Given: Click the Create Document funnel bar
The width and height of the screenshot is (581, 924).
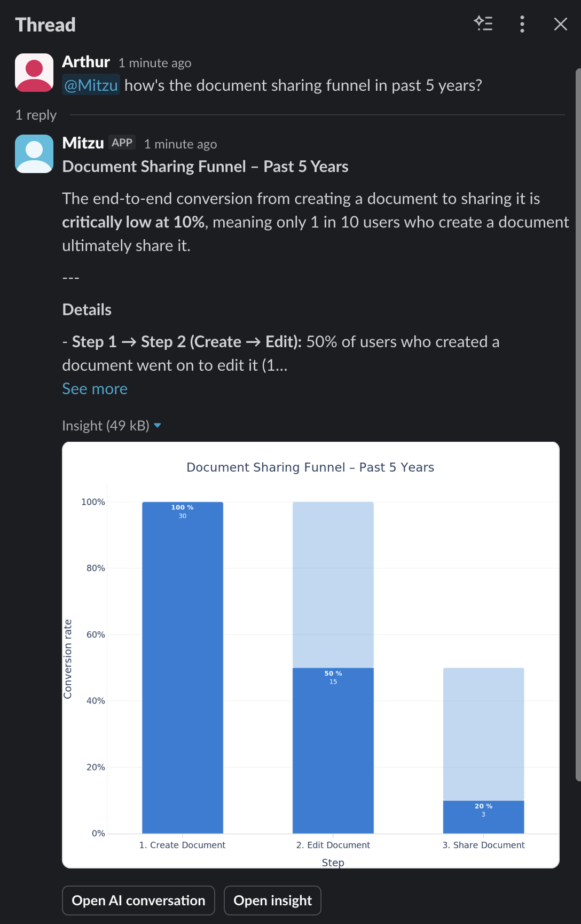Looking at the screenshot, I should coord(182,668).
